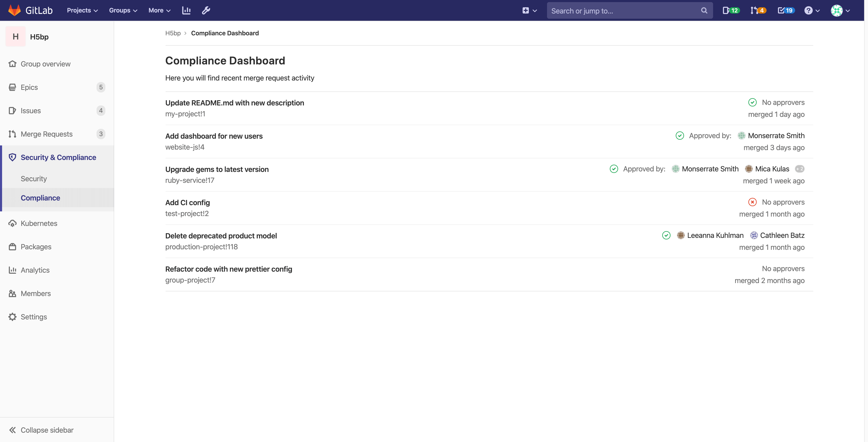Open the More menu
This screenshot has width=868, height=442.
click(159, 10)
